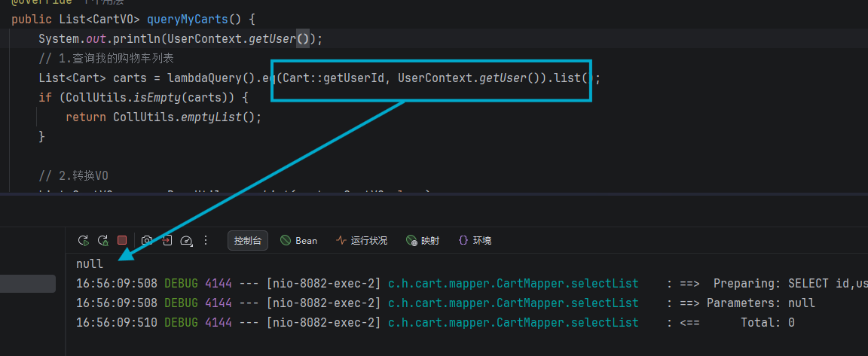868x356 pixels.
Task: Open the 环境 environment tab
Action: tap(475, 240)
